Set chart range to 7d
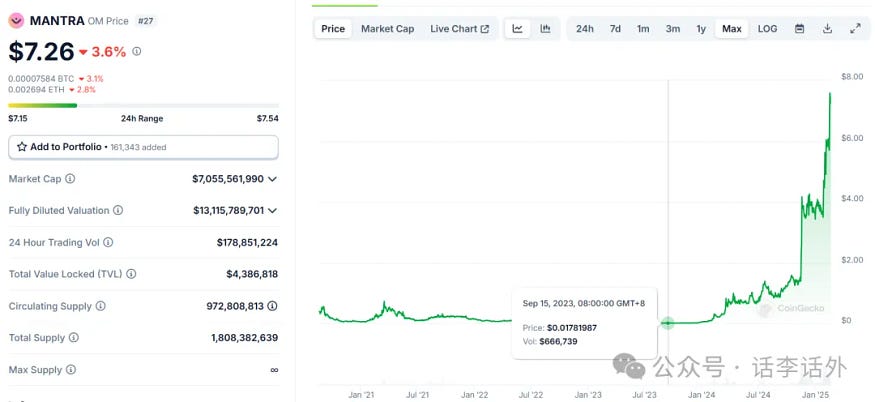The width and height of the screenshot is (875, 402). 615,29
